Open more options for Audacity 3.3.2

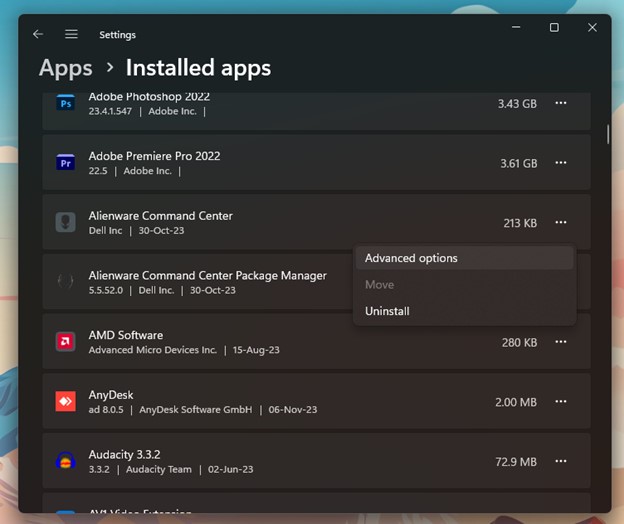coord(561,461)
